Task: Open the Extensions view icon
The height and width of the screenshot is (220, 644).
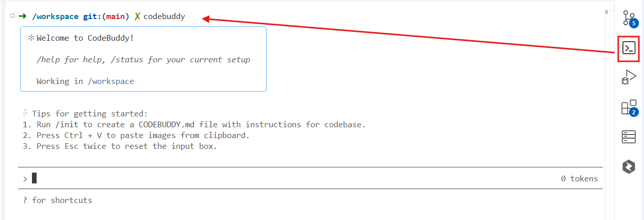Action: (x=629, y=107)
